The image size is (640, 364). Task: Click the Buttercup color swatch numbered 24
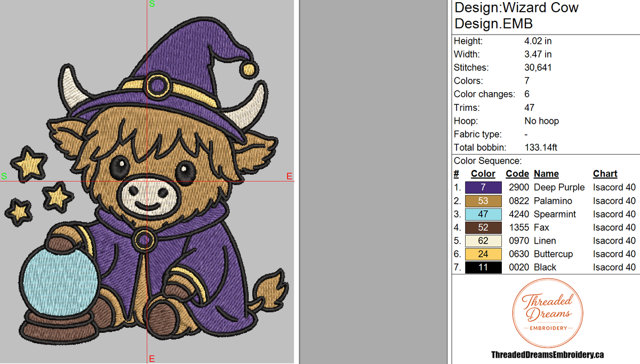(483, 254)
